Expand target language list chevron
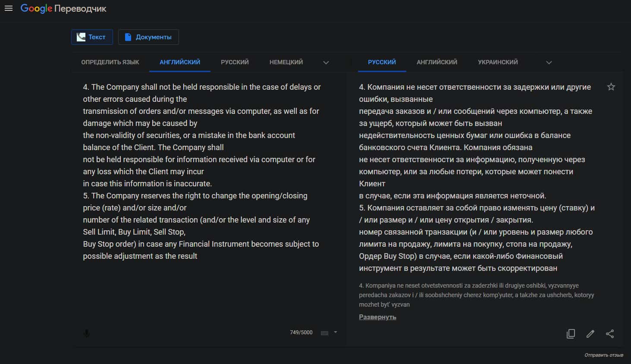 pyautogui.click(x=549, y=63)
